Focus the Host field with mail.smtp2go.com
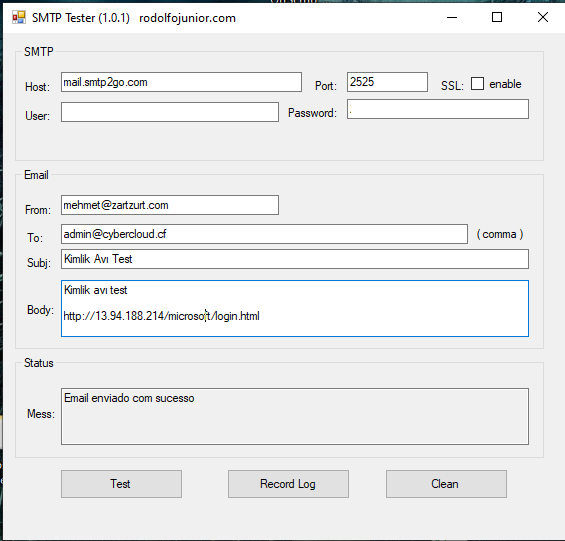565x541 pixels. (181, 82)
